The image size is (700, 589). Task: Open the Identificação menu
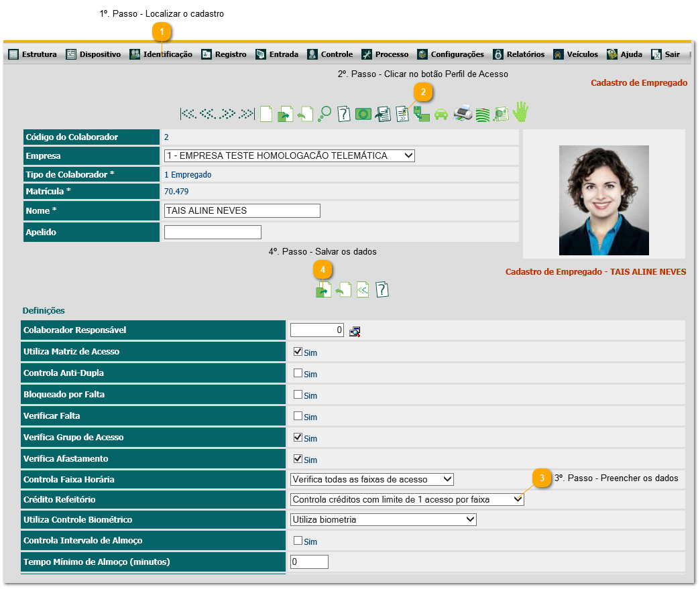click(x=161, y=54)
